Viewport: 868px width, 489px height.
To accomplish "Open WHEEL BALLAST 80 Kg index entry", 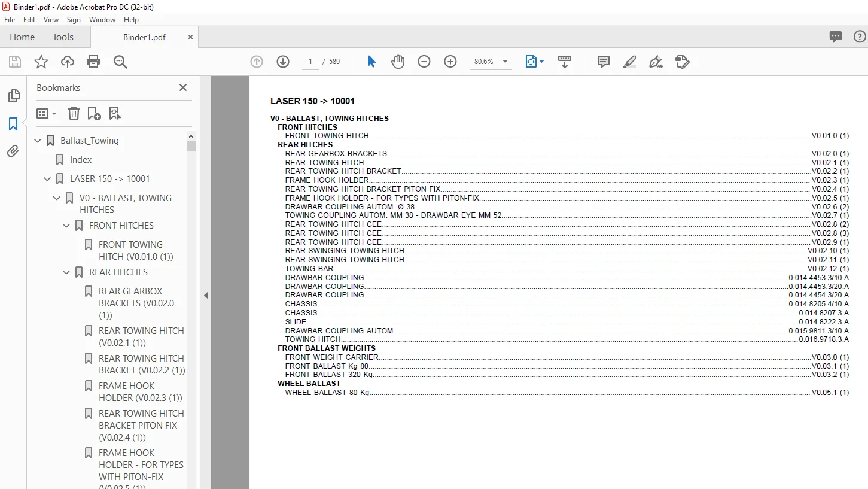I will click(567, 392).
